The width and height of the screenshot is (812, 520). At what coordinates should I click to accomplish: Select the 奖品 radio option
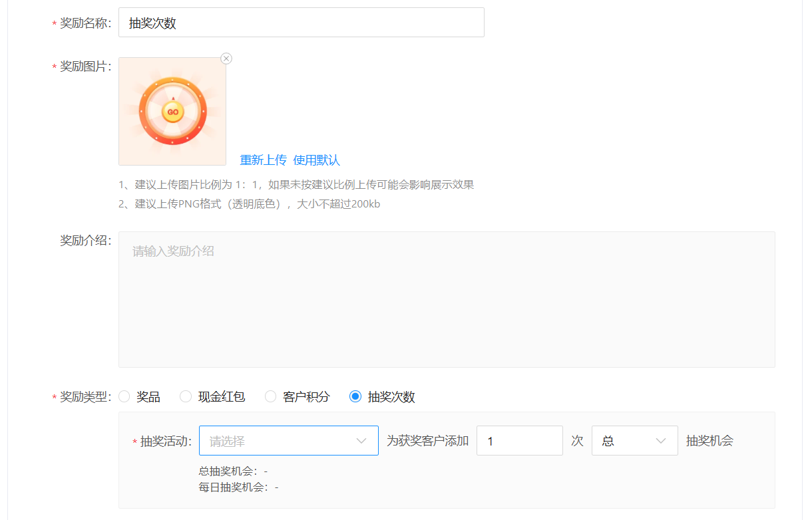124,397
